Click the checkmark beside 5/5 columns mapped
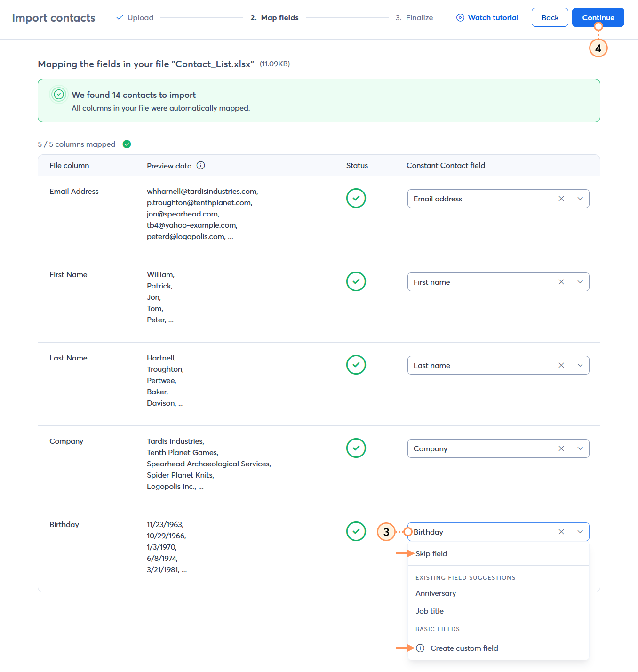Screen dimensions: 638x672 coord(127,144)
